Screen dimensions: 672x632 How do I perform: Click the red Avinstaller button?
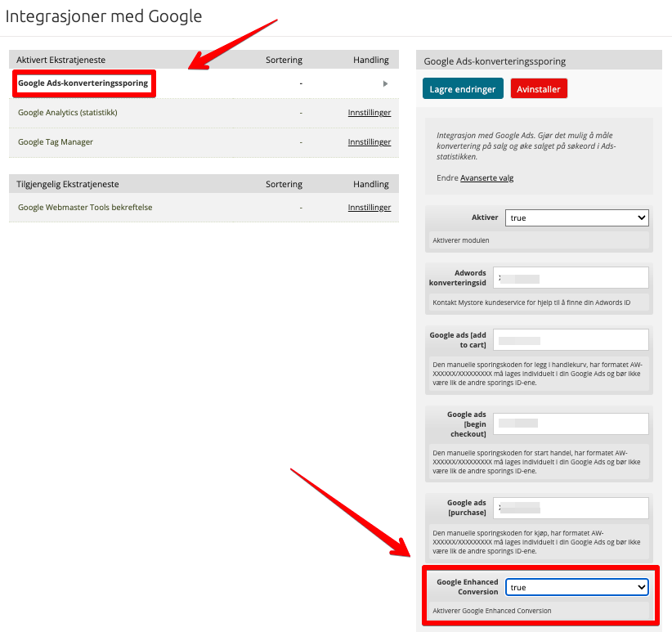pos(539,88)
